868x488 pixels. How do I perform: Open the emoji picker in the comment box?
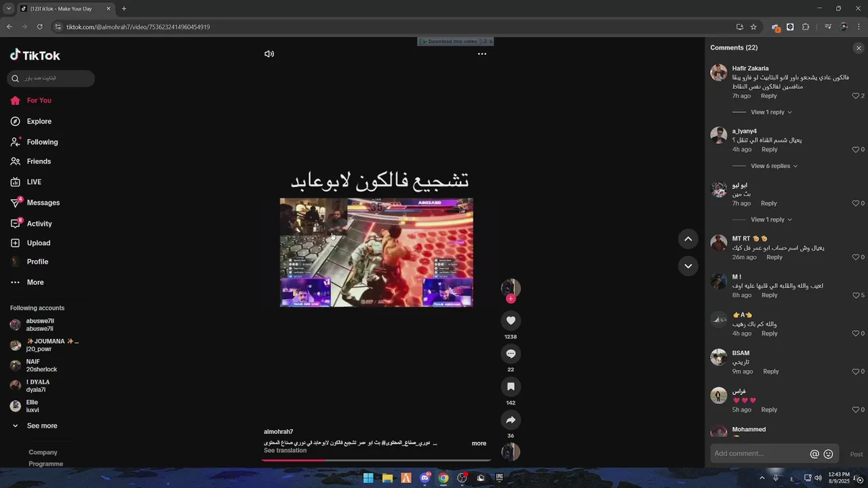(828, 454)
